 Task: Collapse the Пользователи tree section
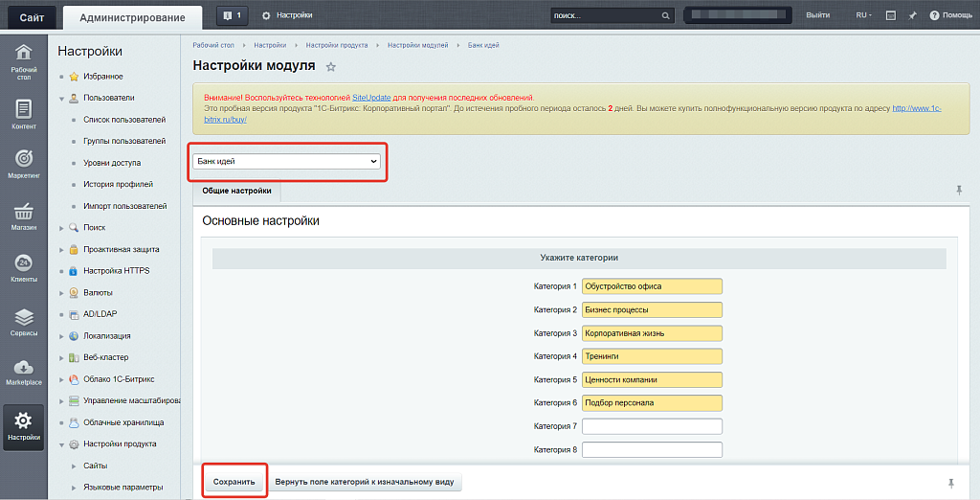(62, 98)
